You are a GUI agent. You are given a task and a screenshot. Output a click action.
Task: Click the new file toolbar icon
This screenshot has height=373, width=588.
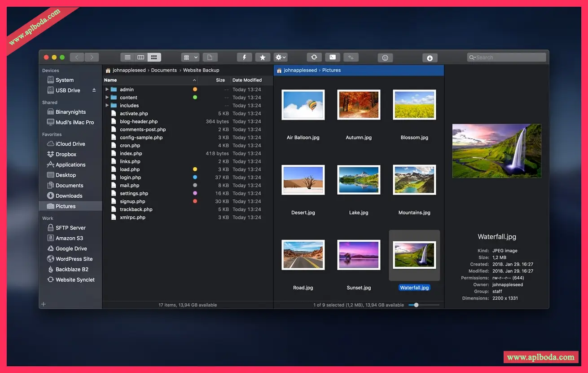click(210, 57)
